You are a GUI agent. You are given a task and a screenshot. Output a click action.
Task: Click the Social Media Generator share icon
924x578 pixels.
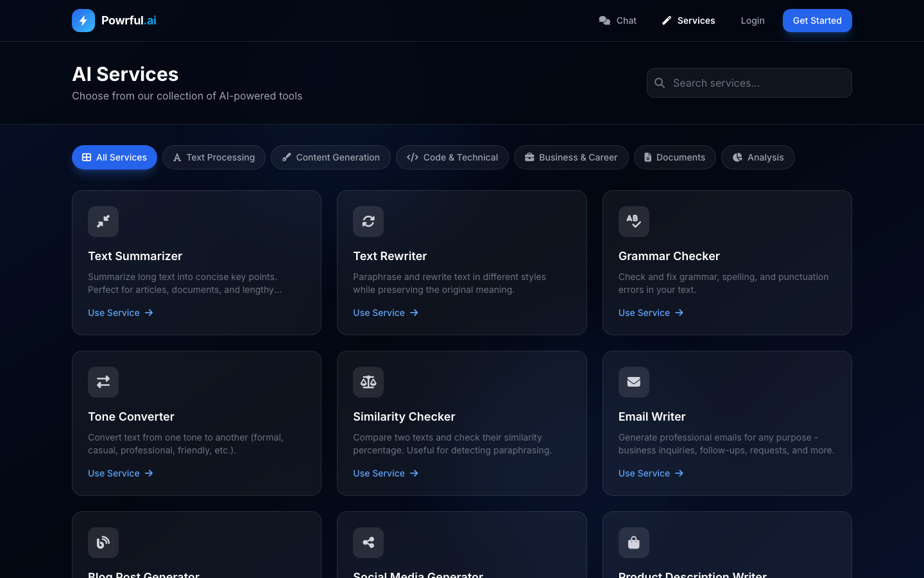[x=368, y=543]
